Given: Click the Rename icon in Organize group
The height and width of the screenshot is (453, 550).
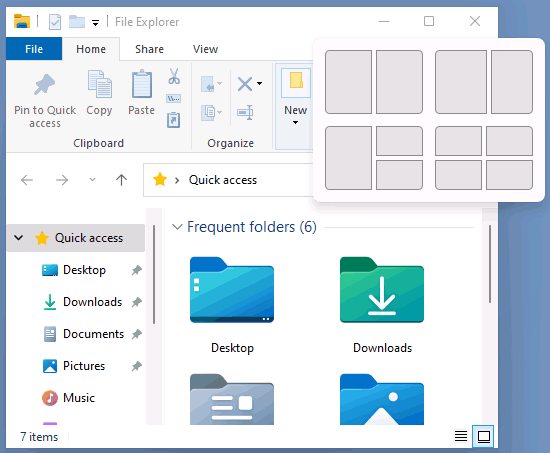Looking at the screenshot, I should point(245,113).
